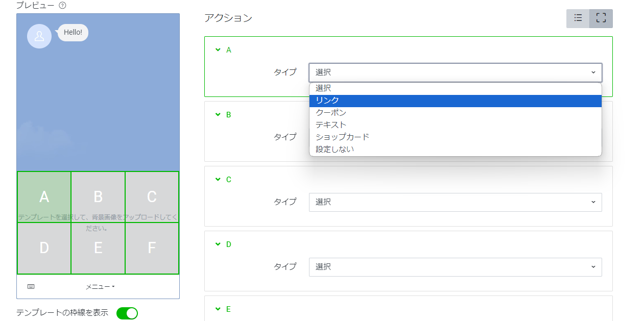
Task: Open type dropdown for section C
Action: click(455, 202)
